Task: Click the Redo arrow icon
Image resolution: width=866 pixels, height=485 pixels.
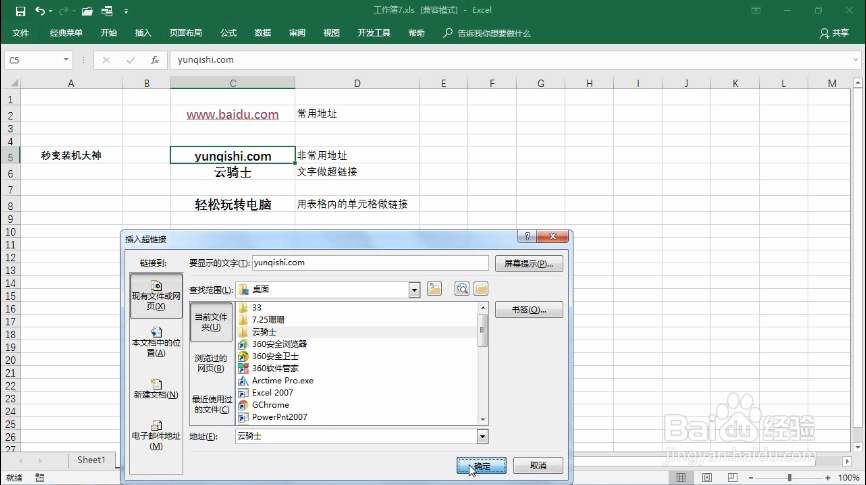Action: coord(64,10)
